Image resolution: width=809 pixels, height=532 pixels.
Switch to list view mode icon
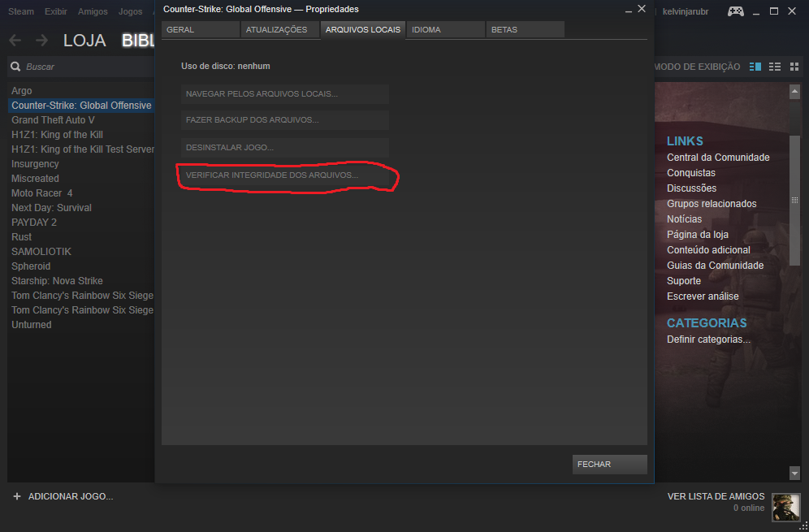[775, 67]
